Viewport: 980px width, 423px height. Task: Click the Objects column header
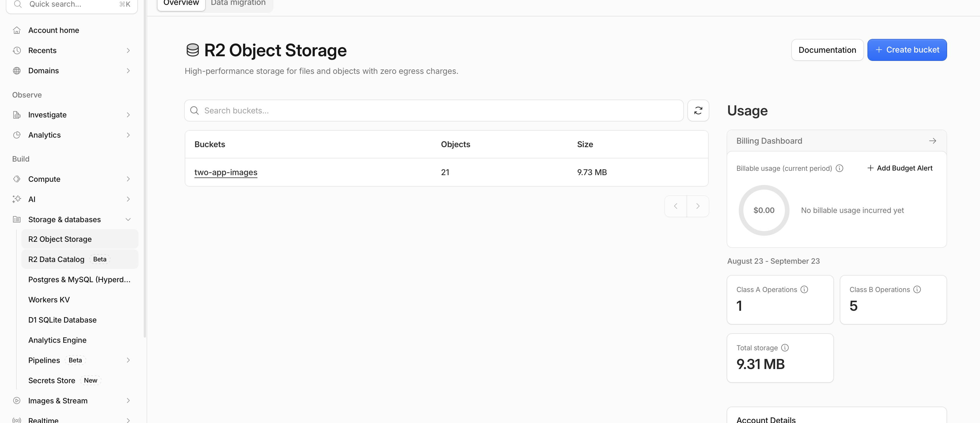[455, 145]
